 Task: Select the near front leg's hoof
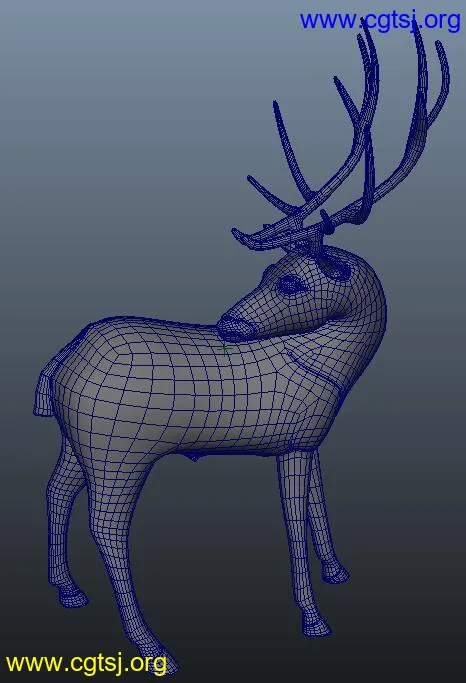tap(316, 625)
